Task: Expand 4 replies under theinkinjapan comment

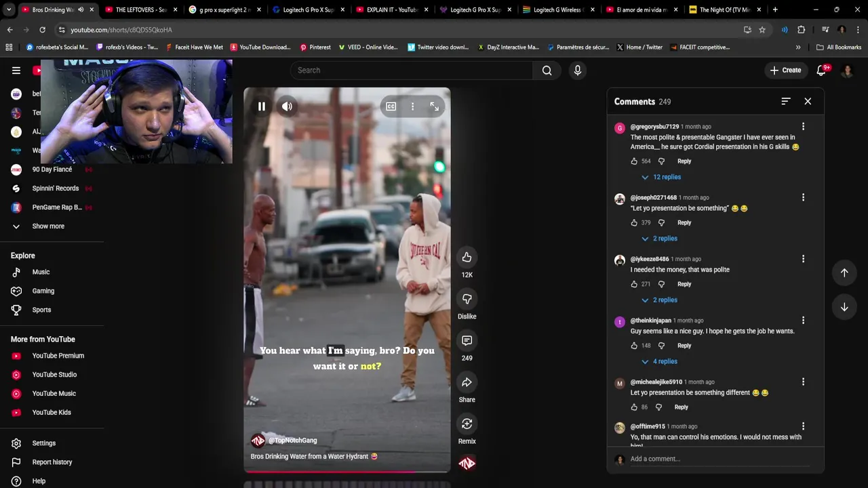Action: pyautogui.click(x=659, y=362)
